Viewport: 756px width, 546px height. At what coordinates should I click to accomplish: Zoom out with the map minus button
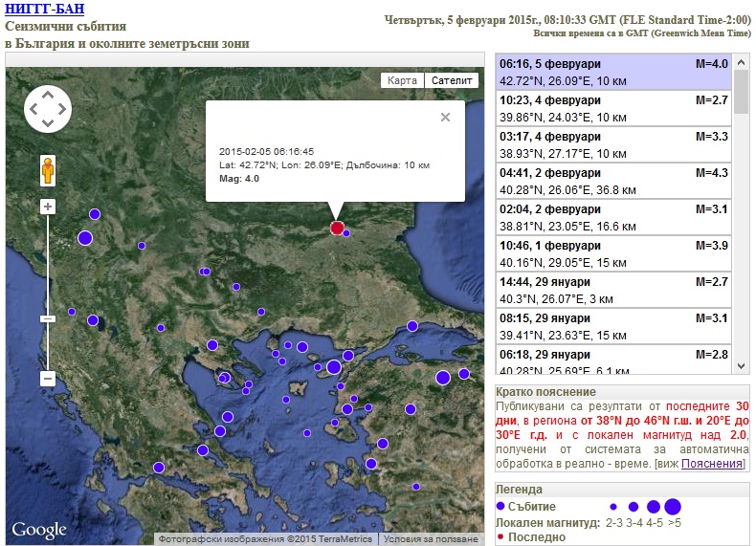pos(48,379)
